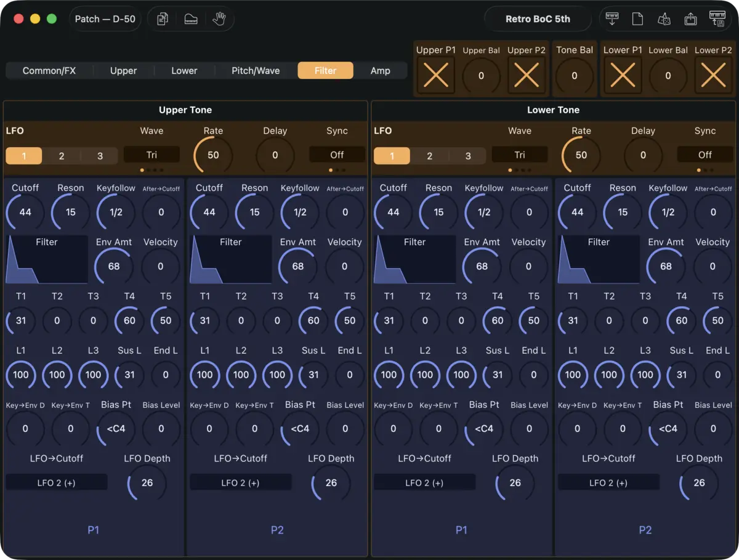The image size is (739, 560).
Task: Switch to the Common/FX tab
Action: coord(49,71)
